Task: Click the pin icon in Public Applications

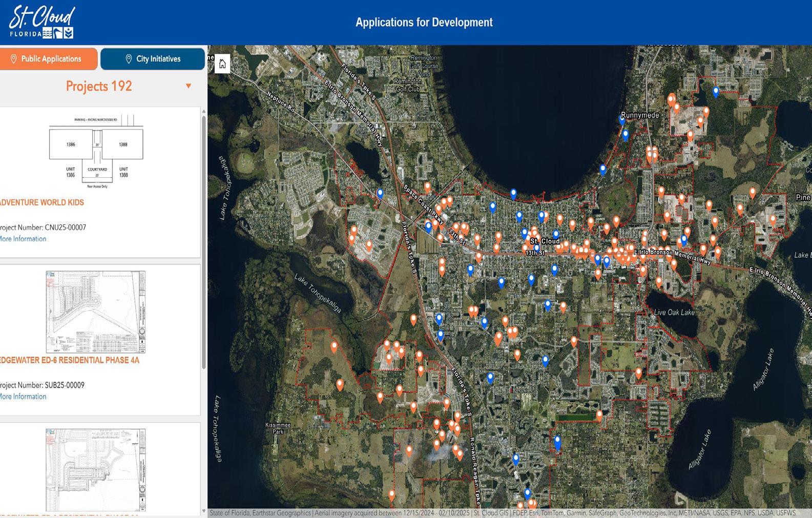Action: click(14, 59)
